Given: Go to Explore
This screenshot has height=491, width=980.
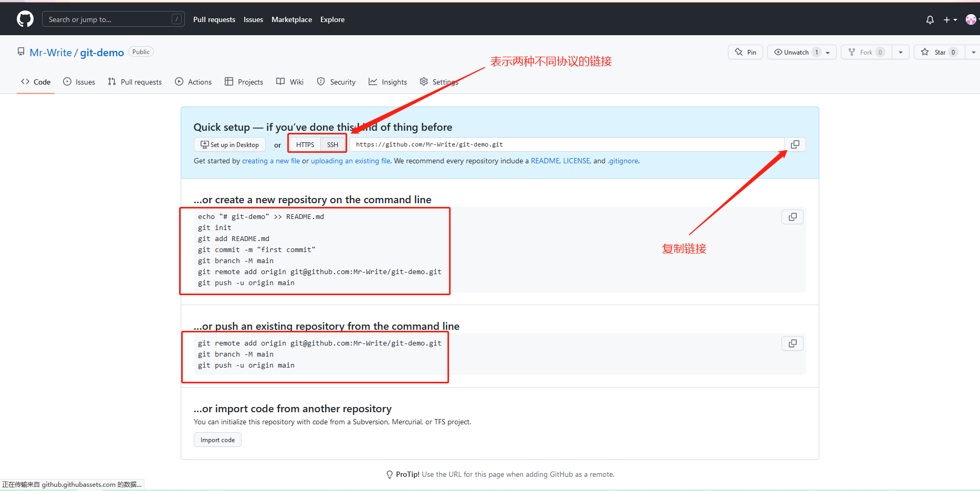Looking at the screenshot, I should pyautogui.click(x=332, y=19).
